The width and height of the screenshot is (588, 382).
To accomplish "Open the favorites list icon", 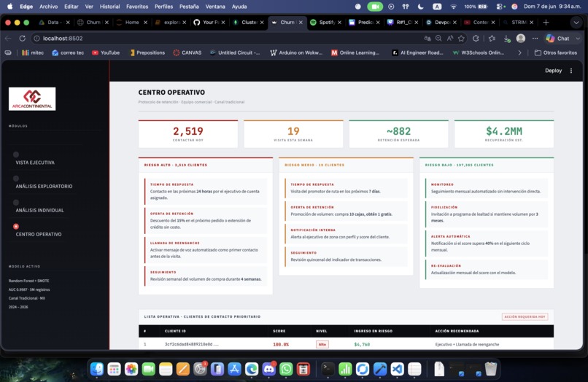I will [492, 38].
